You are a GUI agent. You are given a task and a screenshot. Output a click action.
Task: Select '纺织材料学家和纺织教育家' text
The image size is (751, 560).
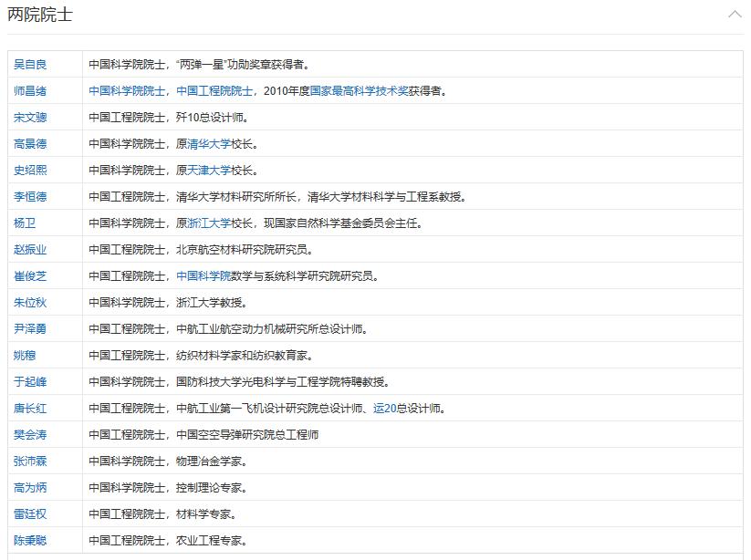click(242, 356)
